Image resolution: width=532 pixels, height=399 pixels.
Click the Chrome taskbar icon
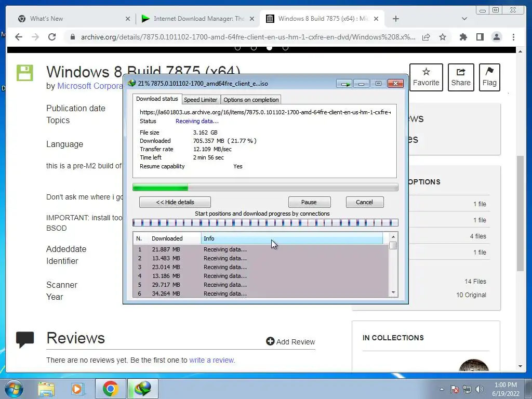point(110,389)
